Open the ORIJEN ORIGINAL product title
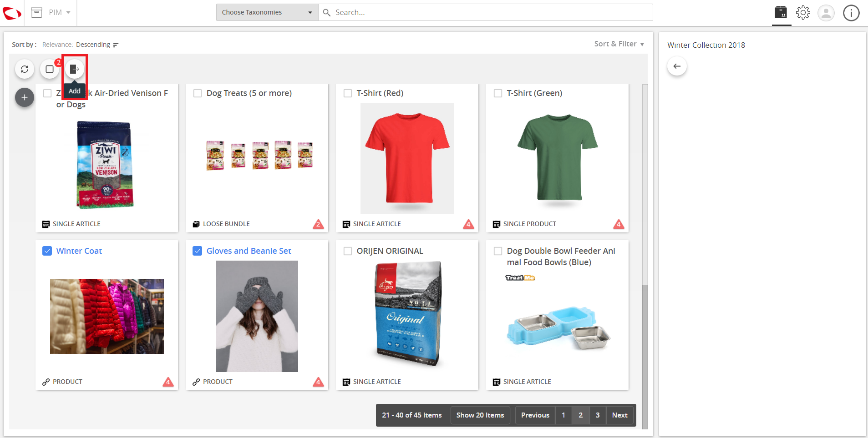 pyautogui.click(x=390, y=251)
